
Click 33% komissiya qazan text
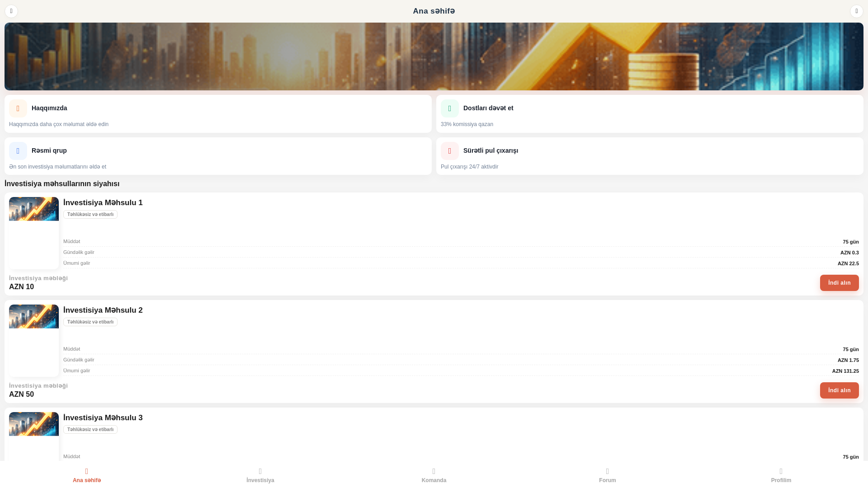[x=467, y=124]
